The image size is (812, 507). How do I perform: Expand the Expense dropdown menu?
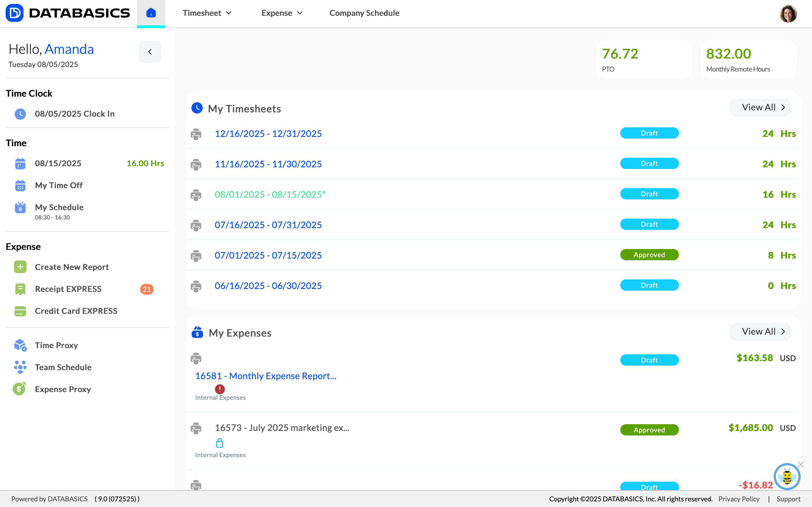282,13
